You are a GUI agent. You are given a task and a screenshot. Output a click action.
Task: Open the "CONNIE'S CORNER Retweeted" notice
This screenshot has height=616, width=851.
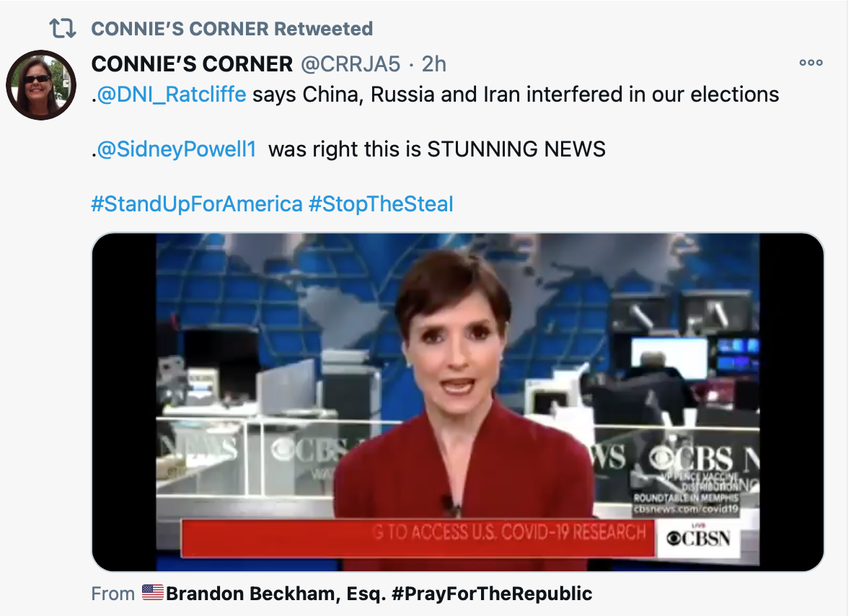coord(232,29)
